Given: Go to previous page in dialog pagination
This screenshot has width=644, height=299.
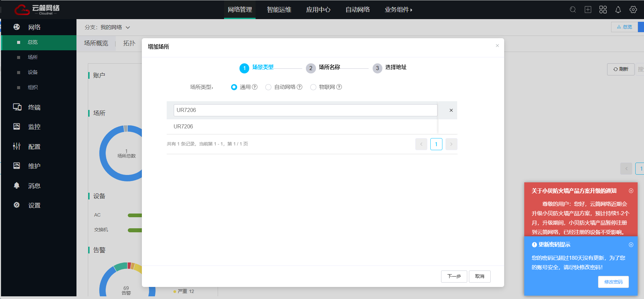Looking at the screenshot, I should (421, 144).
